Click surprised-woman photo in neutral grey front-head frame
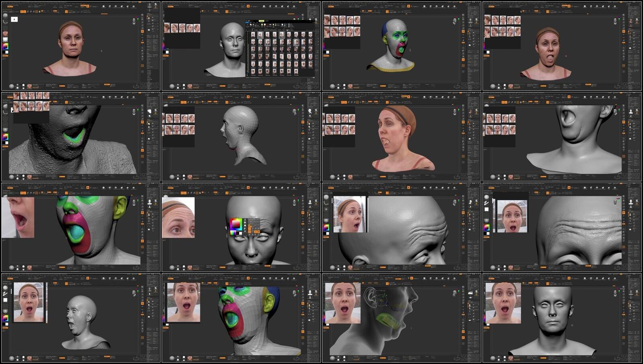The height and width of the screenshot is (364, 643). [503, 303]
